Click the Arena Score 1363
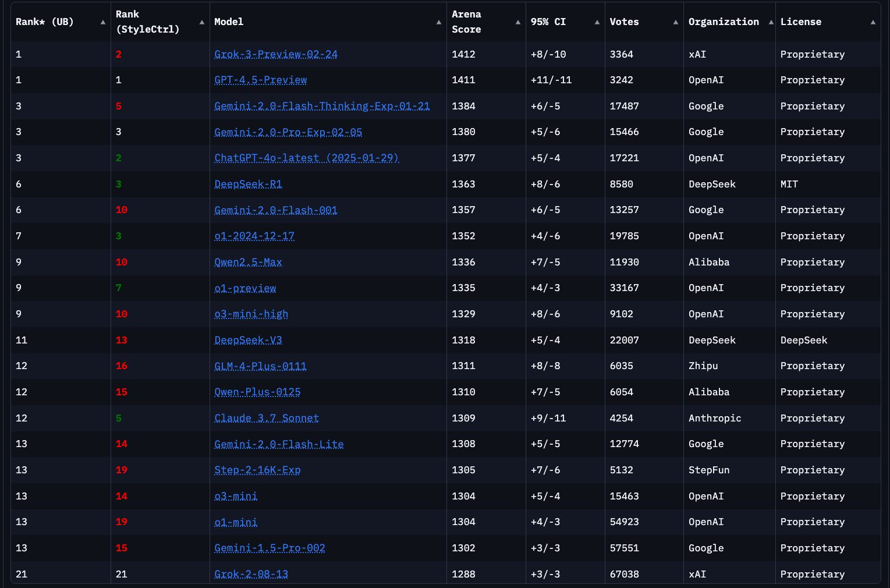890x588 pixels. click(464, 184)
